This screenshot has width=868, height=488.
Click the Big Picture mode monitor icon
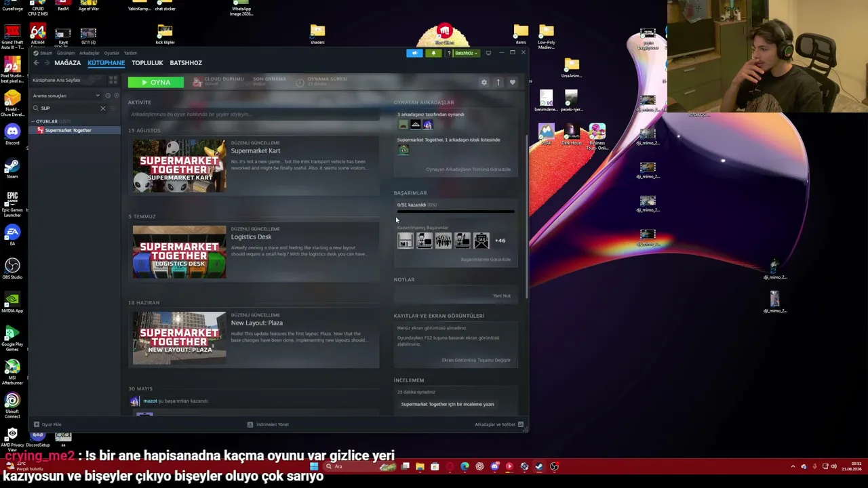488,53
